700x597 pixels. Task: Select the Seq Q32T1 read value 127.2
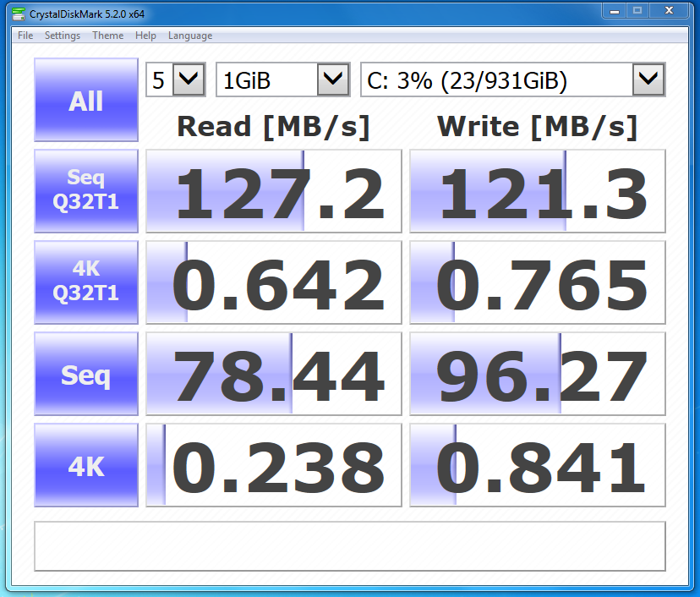pyautogui.click(x=274, y=191)
